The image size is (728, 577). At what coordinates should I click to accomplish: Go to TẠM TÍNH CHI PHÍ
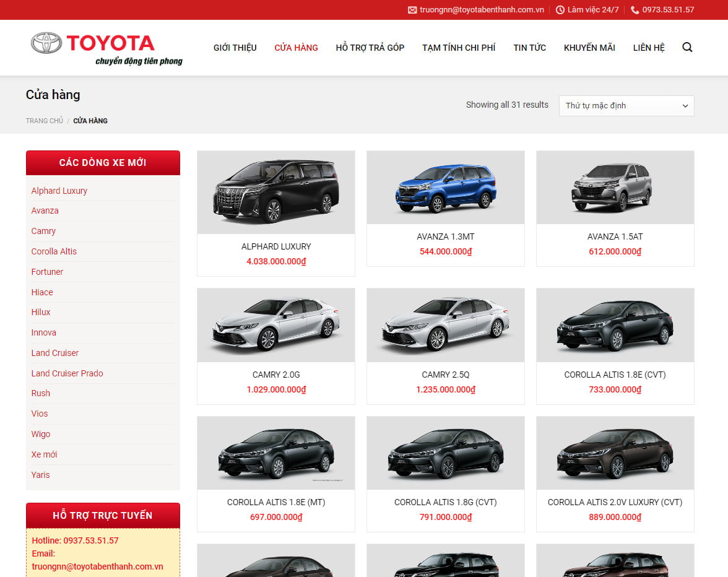click(459, 48)
